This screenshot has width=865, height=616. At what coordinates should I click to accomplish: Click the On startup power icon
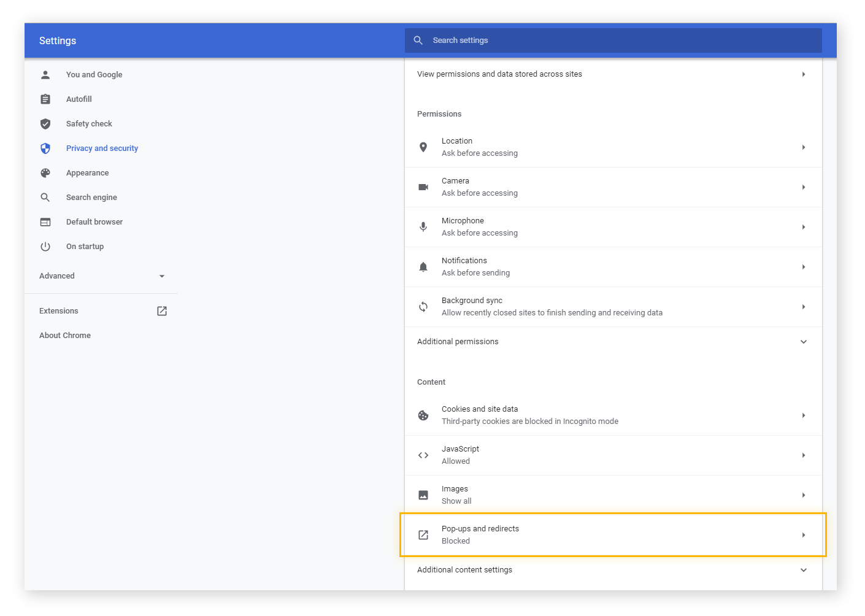point(45,246)
